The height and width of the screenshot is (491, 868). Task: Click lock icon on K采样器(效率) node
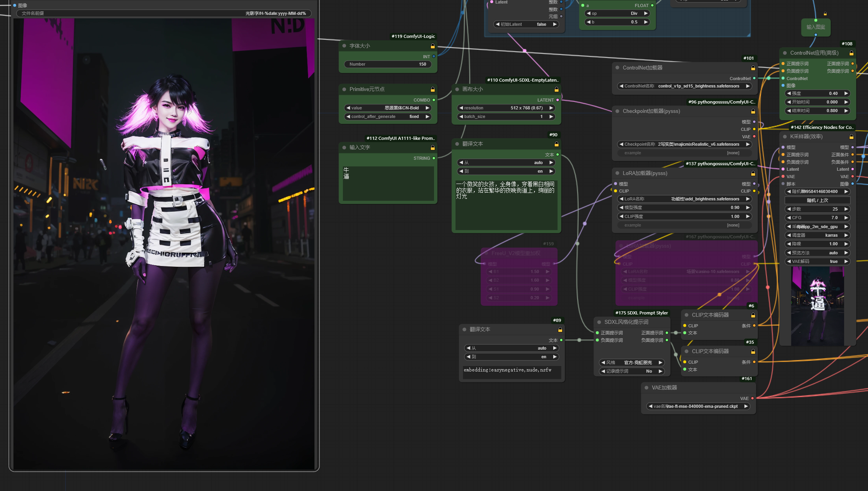851,137
